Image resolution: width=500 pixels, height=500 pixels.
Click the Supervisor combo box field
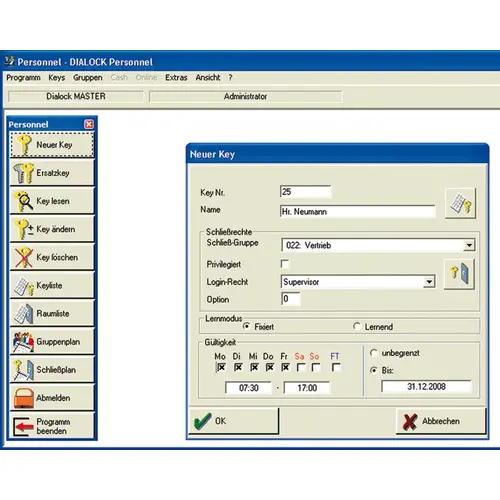[358, 282]
